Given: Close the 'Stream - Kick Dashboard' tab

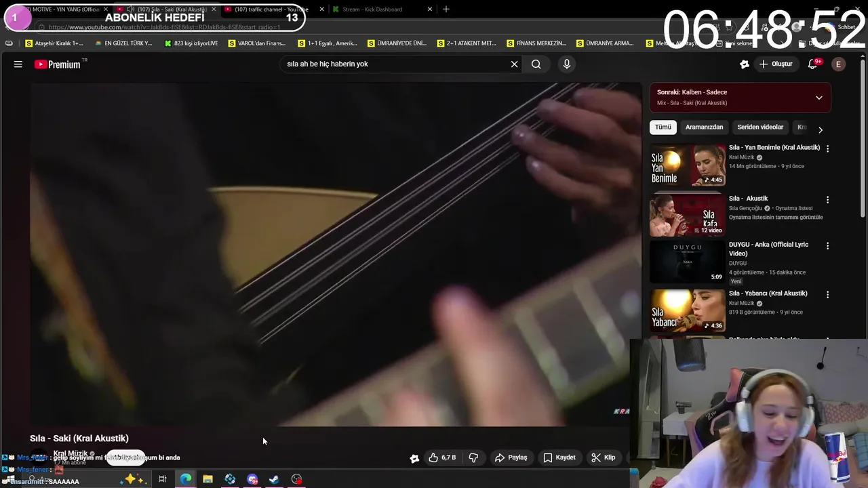Looking at the screenshot, I should (x=429, y=9).
